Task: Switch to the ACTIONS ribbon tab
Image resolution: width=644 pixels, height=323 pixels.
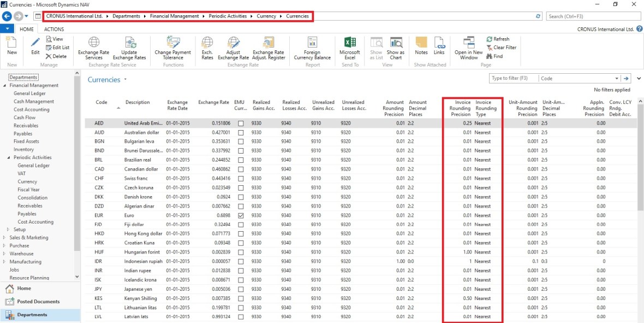Action: click(x=54, y=29)
